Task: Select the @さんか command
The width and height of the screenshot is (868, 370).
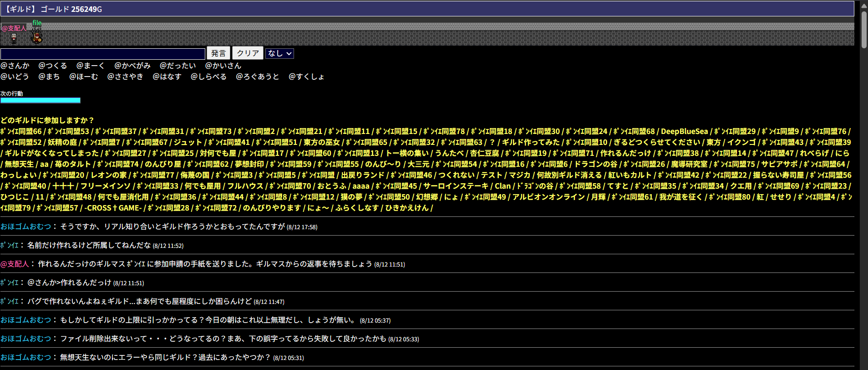Action: click(x=15, y=66)
